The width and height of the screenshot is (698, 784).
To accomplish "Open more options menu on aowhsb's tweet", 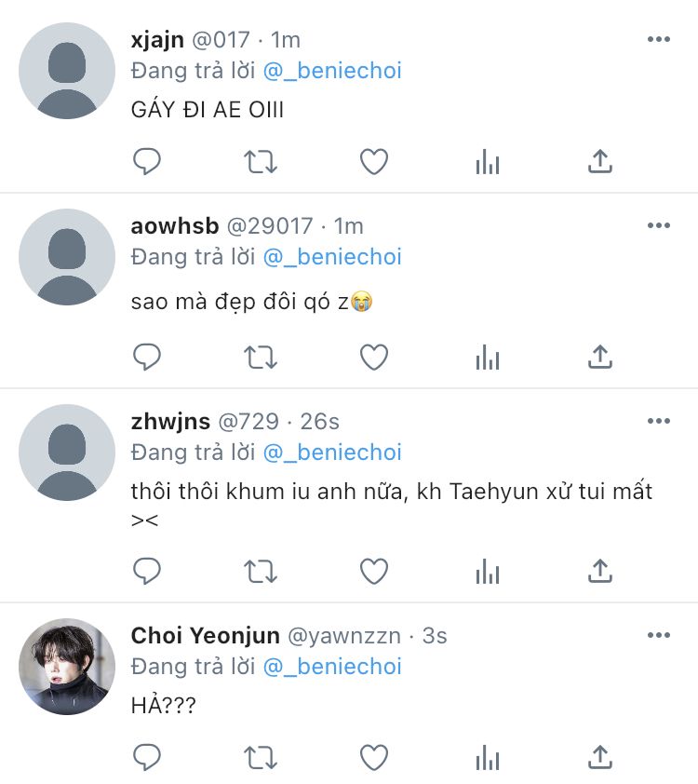I will click(x=659, y=225).
